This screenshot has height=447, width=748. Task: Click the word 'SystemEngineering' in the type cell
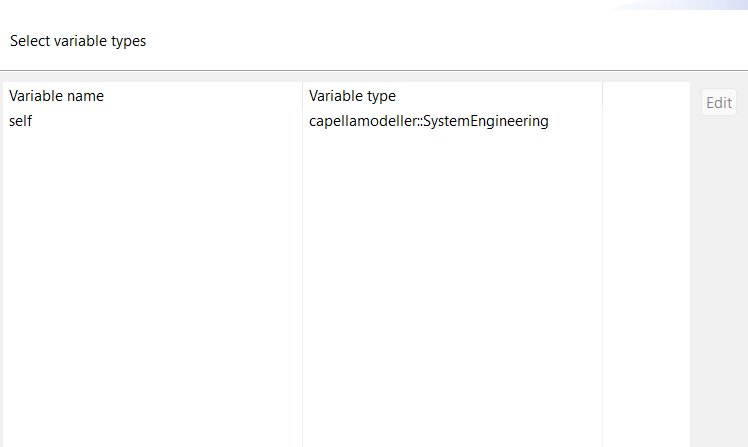pyautogui.click(x=486, y=121)
